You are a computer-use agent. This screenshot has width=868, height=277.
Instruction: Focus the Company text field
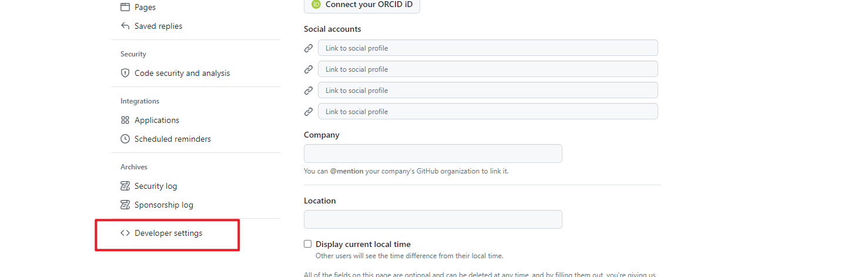(x=433, y=153)
